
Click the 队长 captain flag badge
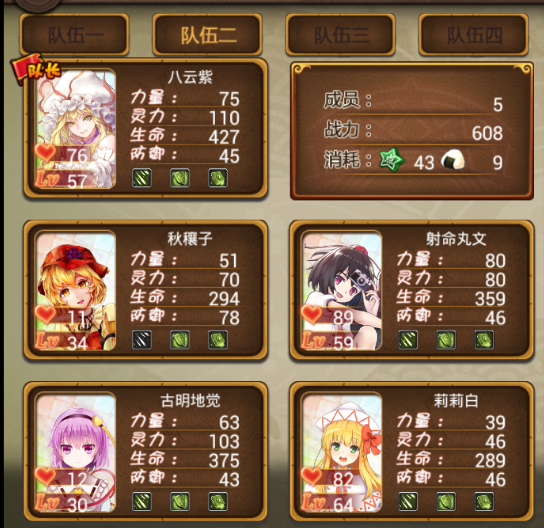coord(36,69)
